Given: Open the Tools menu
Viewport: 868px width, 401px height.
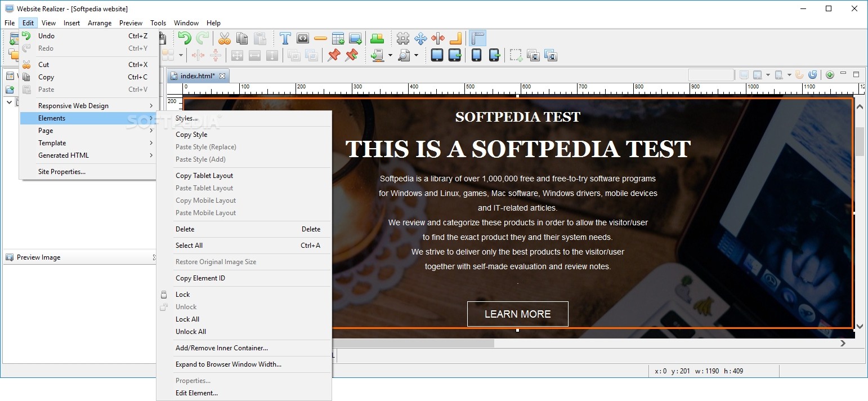Looking at the screenshot, I should tap(158, 23).
